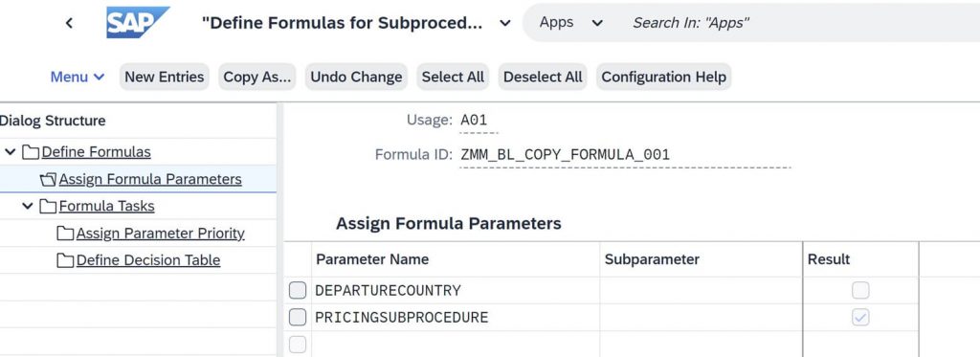Image resolution: width=980 pixels, height=357 pixels.
Task: Click the Configuration Help button
Action: pyautogui.click(x=664, y=77)
